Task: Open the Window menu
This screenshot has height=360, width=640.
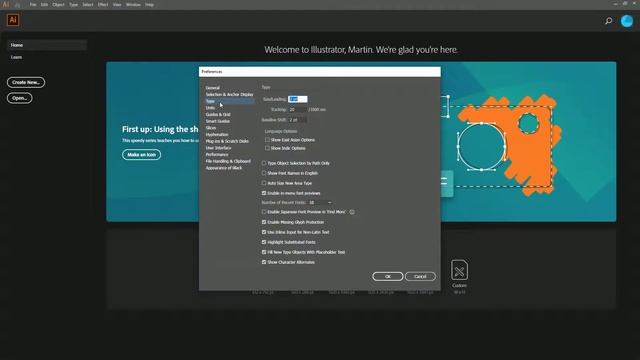Action: pos(133,4)
